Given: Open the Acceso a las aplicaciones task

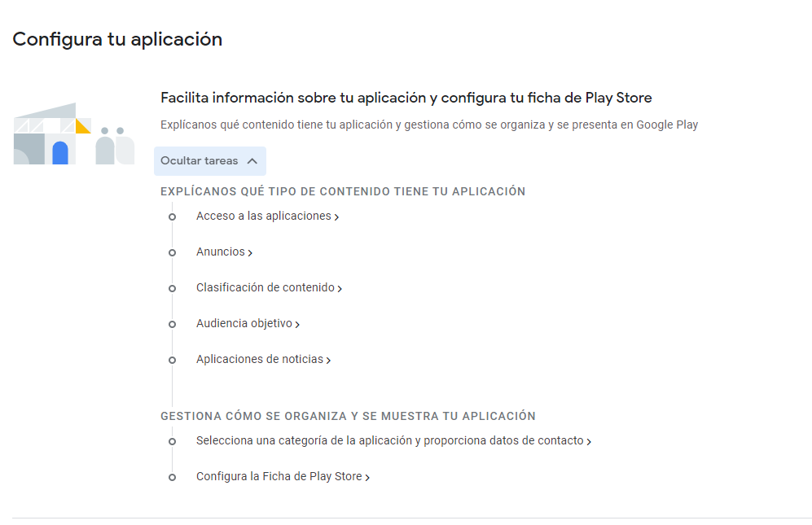Looking at the screenshot, I should point(263,217).
